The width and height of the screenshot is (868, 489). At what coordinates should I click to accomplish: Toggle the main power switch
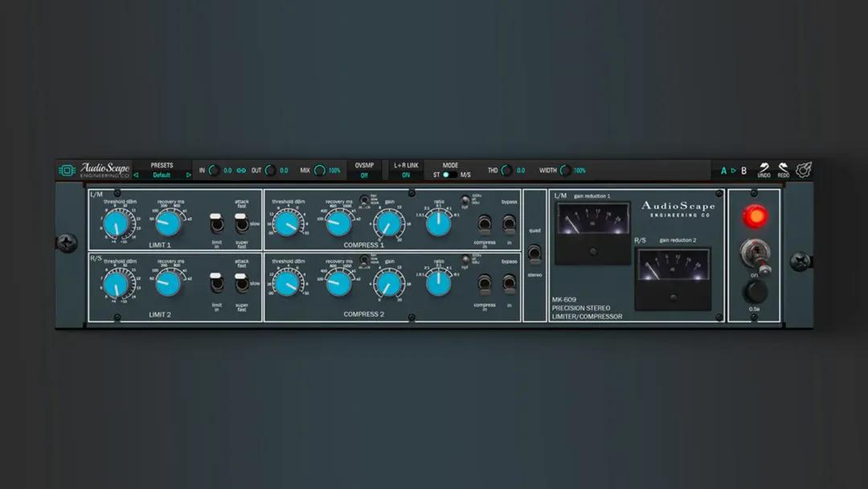pos(754,254)
